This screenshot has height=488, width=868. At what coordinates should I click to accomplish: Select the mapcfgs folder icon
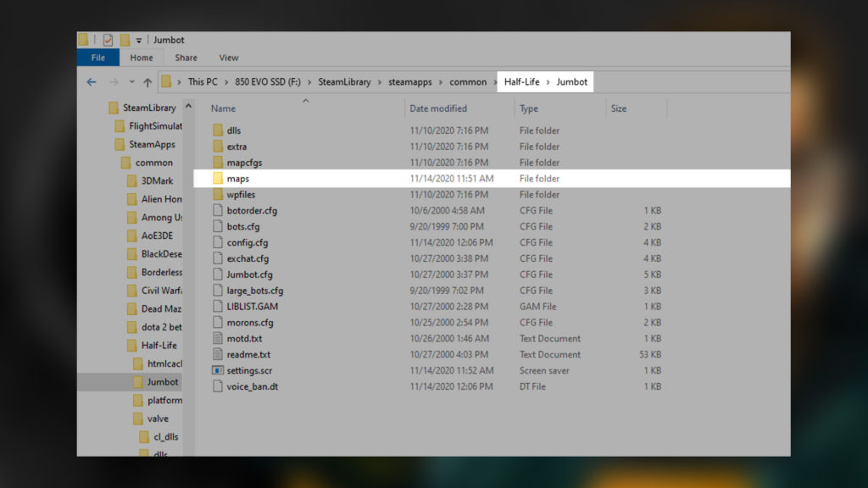(x=218, y=163)
